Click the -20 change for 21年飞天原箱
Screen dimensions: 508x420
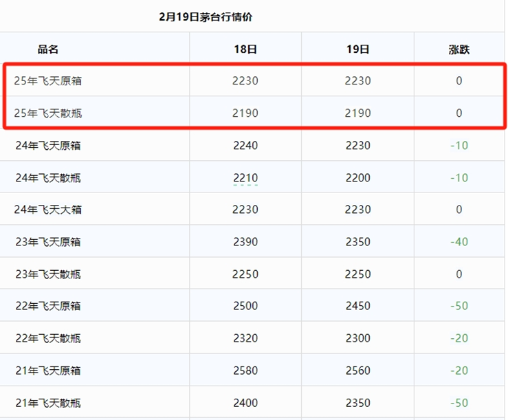coord(459,371)
